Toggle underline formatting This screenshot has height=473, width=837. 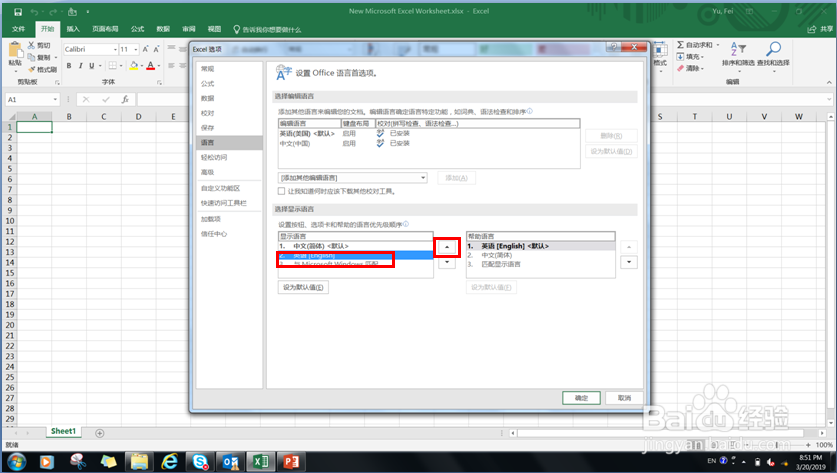[91, 66]
